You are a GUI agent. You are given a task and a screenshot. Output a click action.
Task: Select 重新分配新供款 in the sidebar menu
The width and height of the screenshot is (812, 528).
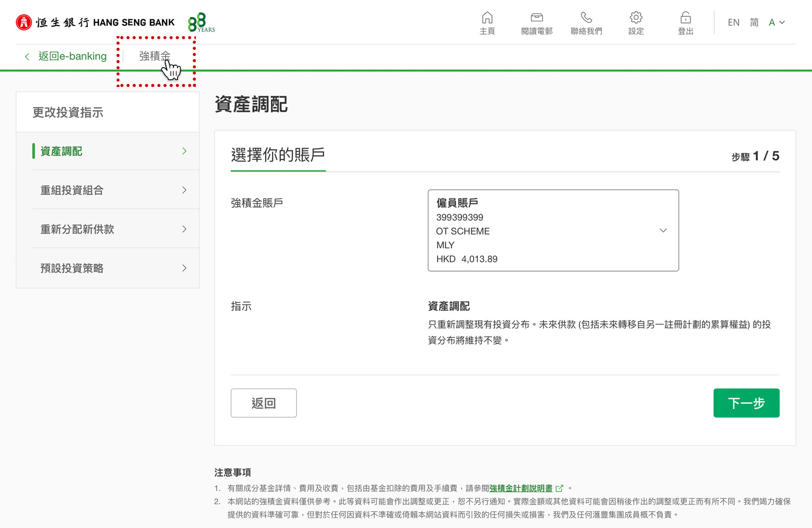click(77, 229)
